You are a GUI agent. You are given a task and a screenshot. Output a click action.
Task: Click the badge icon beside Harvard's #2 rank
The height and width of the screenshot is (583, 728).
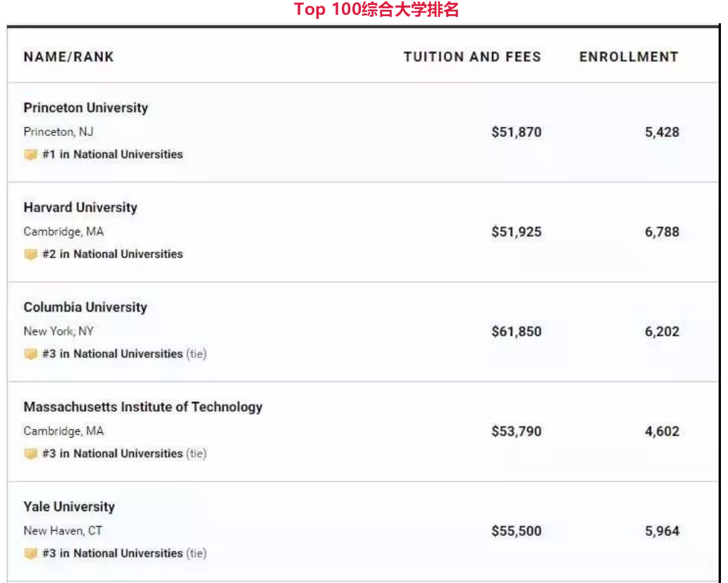(30, 254)
